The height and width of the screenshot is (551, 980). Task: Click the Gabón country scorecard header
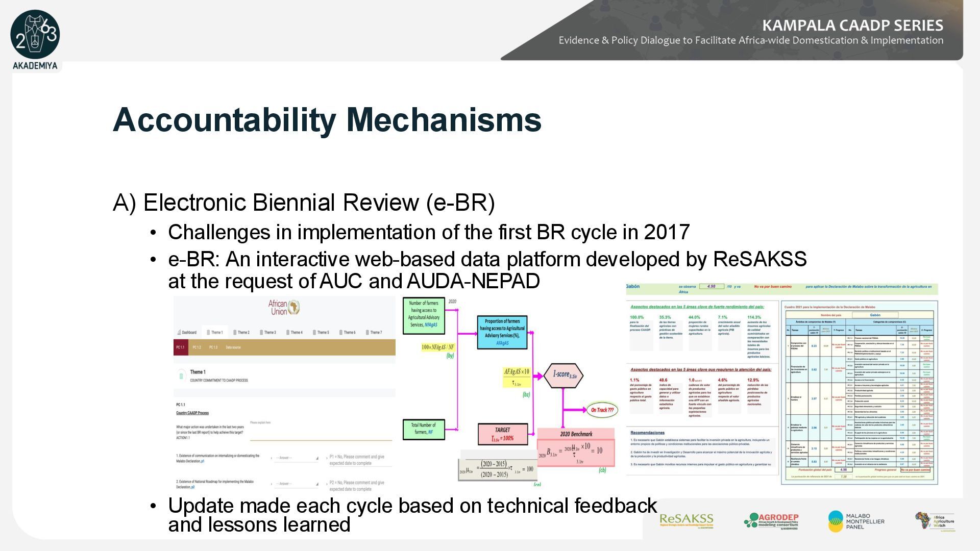[x=782, y=289]
